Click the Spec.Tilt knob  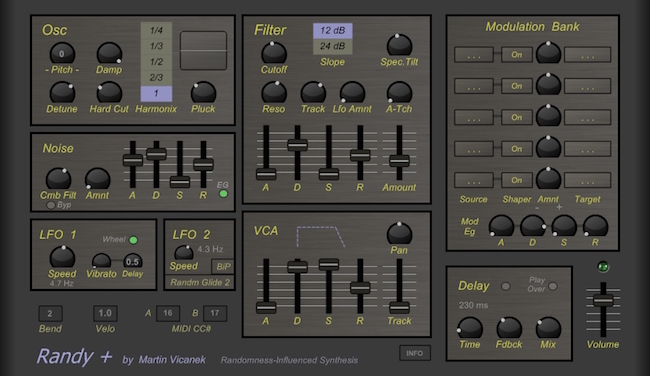[x=399, y=45]
